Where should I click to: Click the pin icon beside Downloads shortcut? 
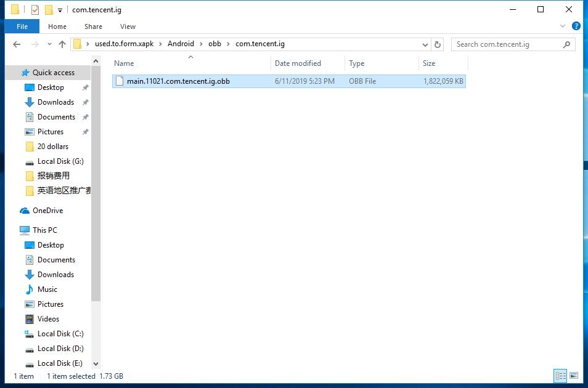click(x=85, y=102)
